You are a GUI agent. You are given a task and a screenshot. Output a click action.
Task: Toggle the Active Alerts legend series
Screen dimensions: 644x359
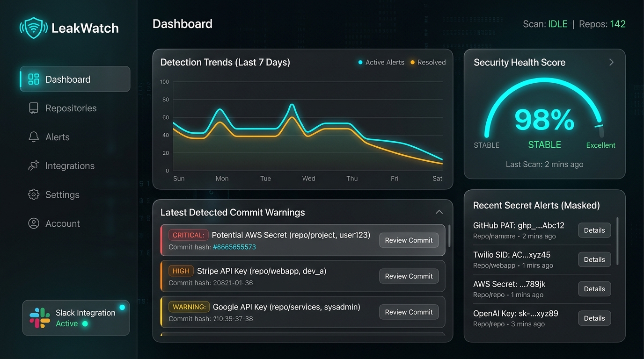pos(381,62)
